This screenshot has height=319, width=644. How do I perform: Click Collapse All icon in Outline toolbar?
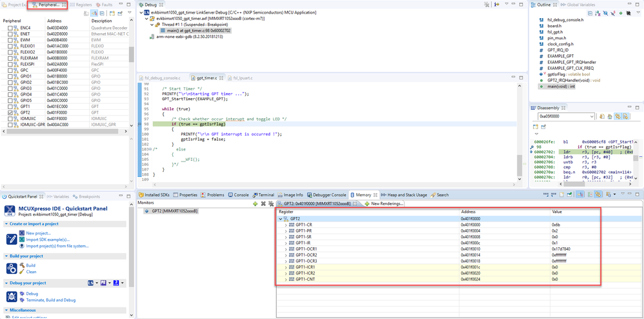pos(590,13)
